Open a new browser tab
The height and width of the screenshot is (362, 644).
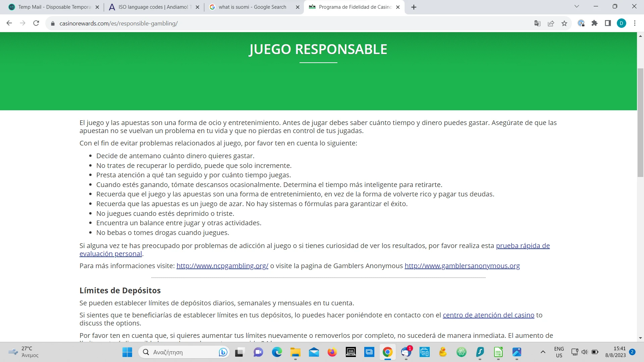tap(414, 7)
